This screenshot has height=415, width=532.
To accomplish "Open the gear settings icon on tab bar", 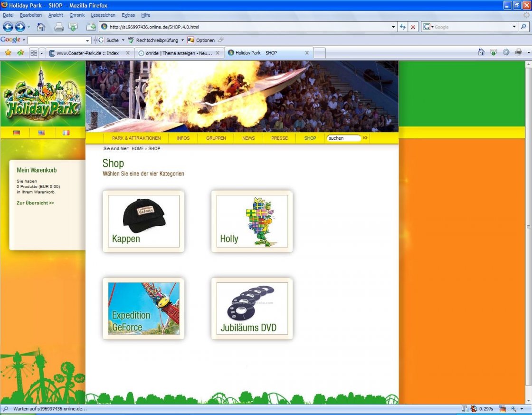I will pos(506,52).
